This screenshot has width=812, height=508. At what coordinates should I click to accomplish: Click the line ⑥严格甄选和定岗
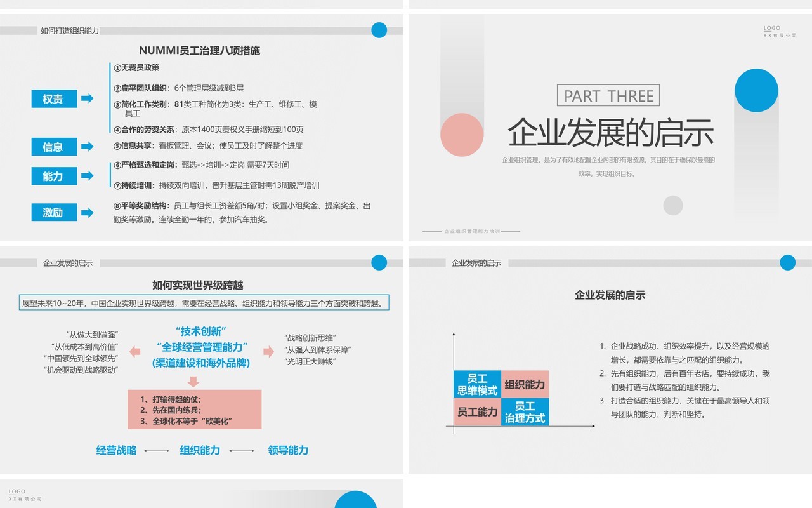coord(201,165)
